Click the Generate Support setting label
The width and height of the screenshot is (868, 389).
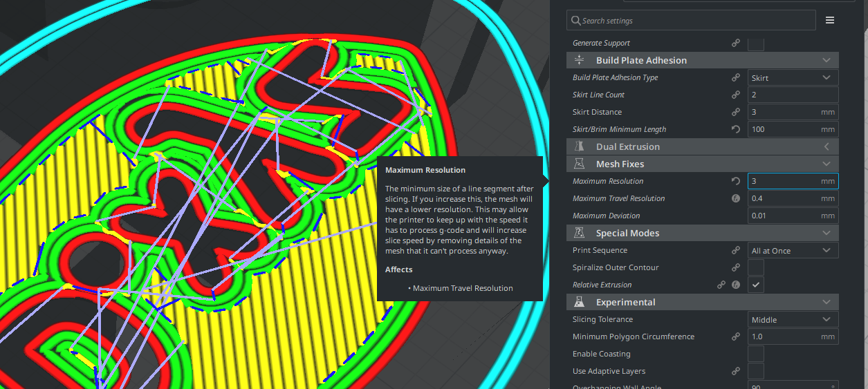(x=601, y=43)
